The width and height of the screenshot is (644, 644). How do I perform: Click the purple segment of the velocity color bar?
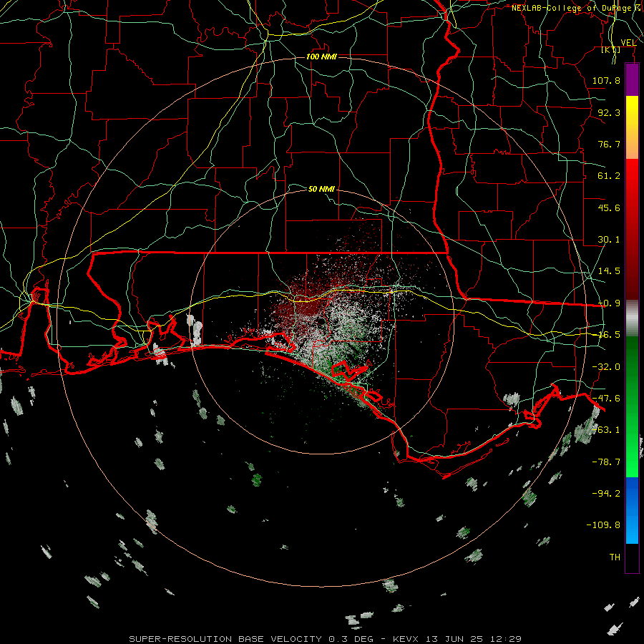point(632,79)
